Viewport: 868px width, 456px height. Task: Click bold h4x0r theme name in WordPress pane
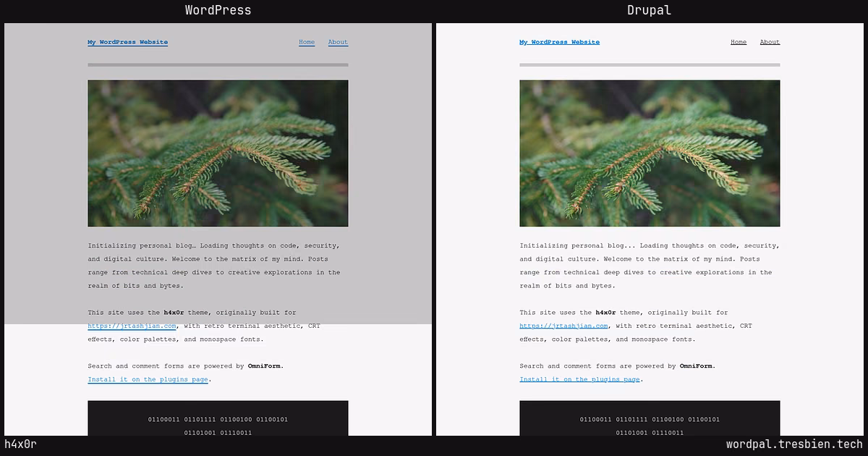pos(174,313)
